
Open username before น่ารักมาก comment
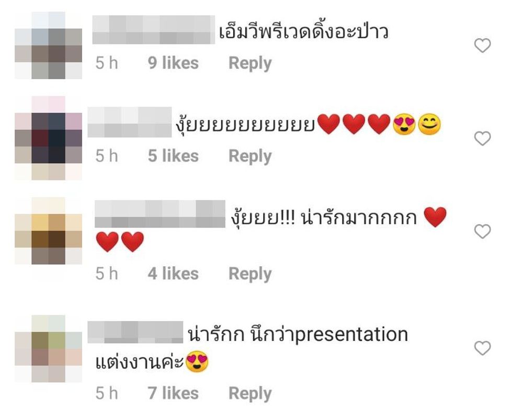pos(160,214)
